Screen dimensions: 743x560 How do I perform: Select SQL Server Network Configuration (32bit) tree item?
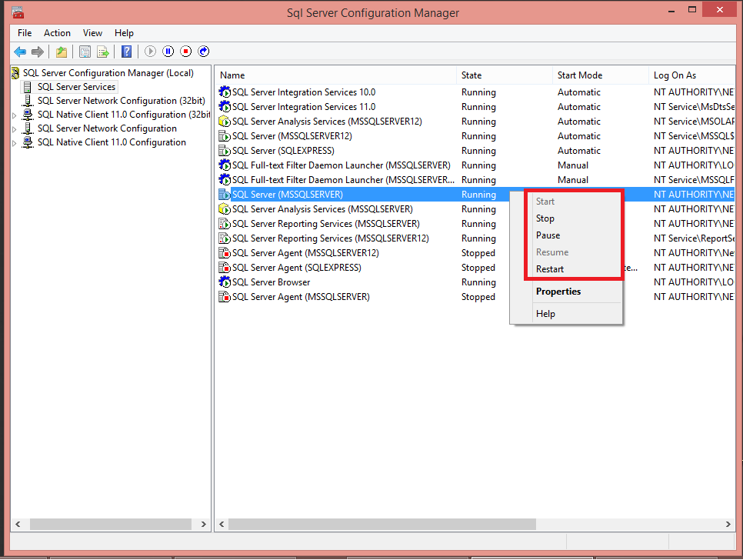coord(122,101)
